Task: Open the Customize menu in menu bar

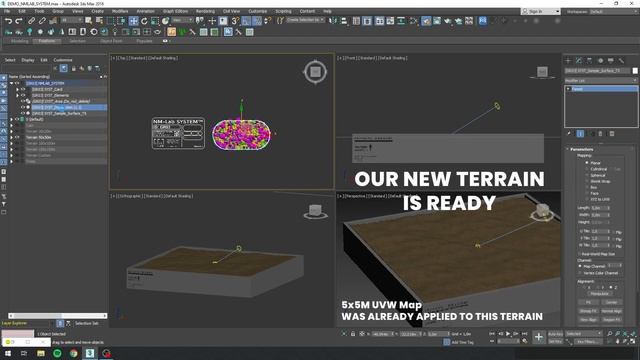Action: pyautogui.click(x=258, y=11)
